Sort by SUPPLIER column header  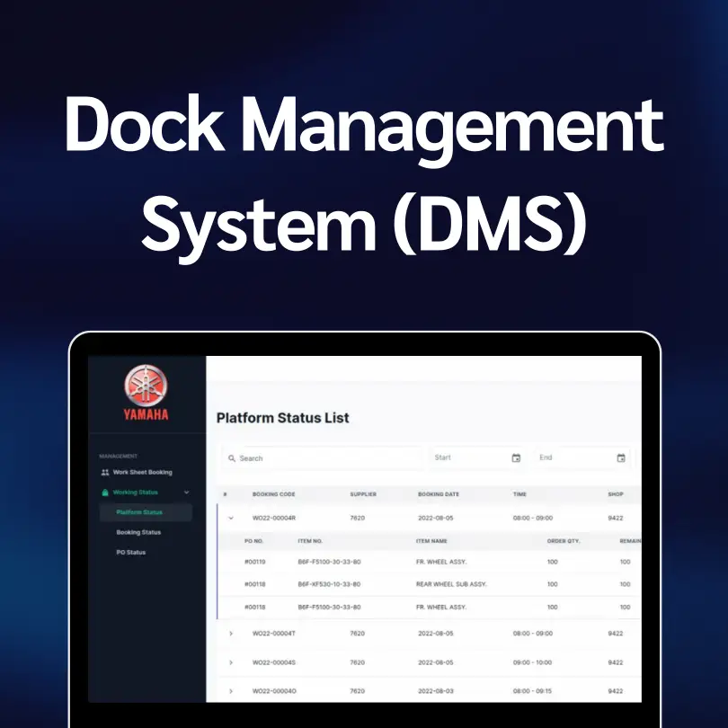pos(363,494)
